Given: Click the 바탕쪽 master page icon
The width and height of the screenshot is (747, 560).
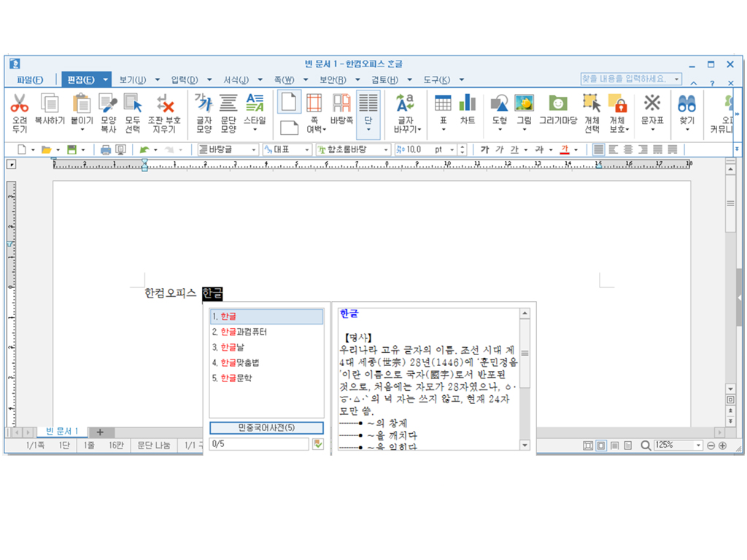Looking at the screenshot, I should 341,103.
